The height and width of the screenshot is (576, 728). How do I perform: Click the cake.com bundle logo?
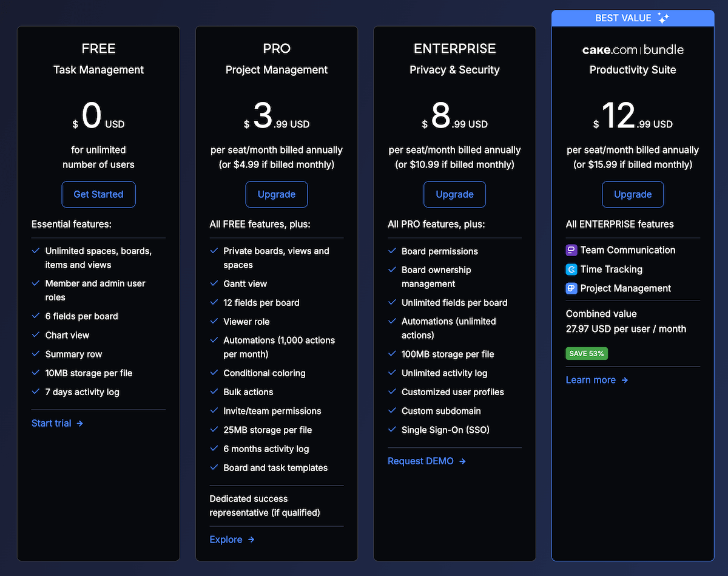pos(633,50)
